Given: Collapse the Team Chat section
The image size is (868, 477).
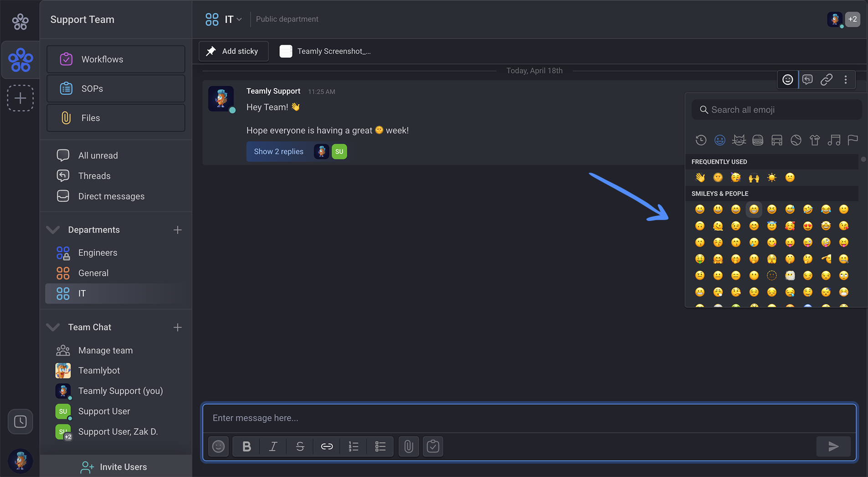Looking at the screenshot, I should (x=53, y=327).
